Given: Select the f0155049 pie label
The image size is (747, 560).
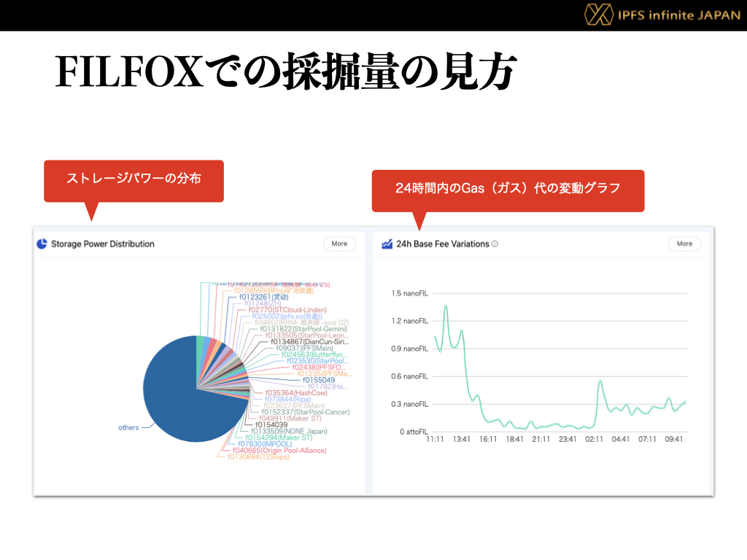Looking at the screenshot, I should [x=319, y=380].
